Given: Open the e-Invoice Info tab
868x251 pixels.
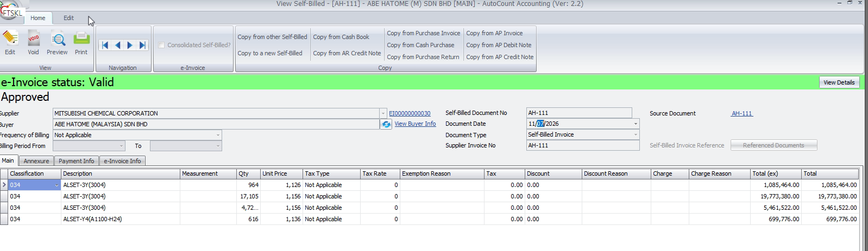Looking at the screenshot, I should coord(122,161).
